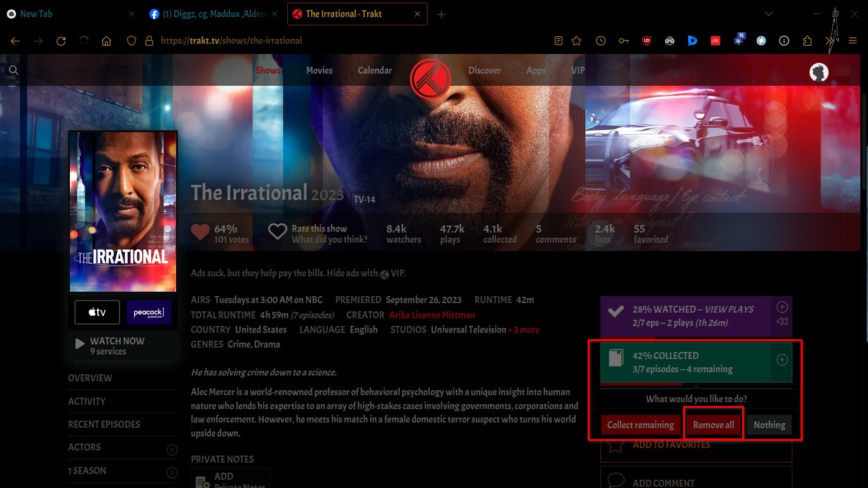Screen dimensions: 868x488
Task: Click the red heart rating icon
Action: (200, 232)
